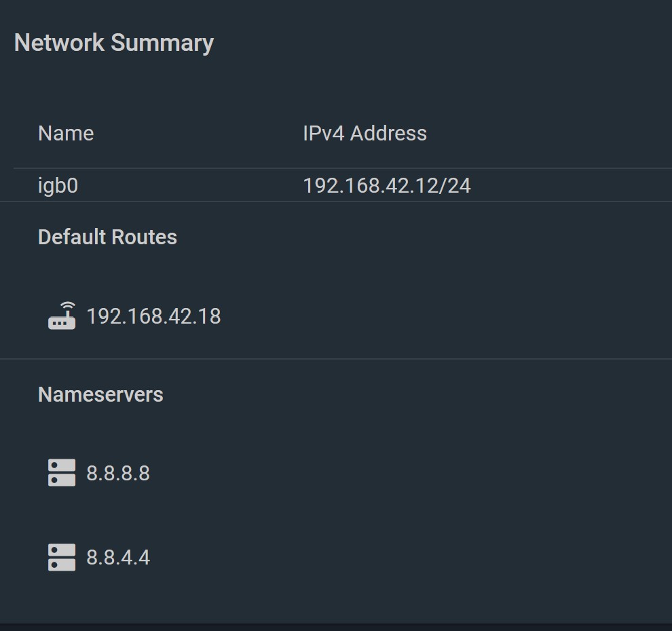
Task: Click the Wi-Fi signal arcs on router icon
Action: 68,307
